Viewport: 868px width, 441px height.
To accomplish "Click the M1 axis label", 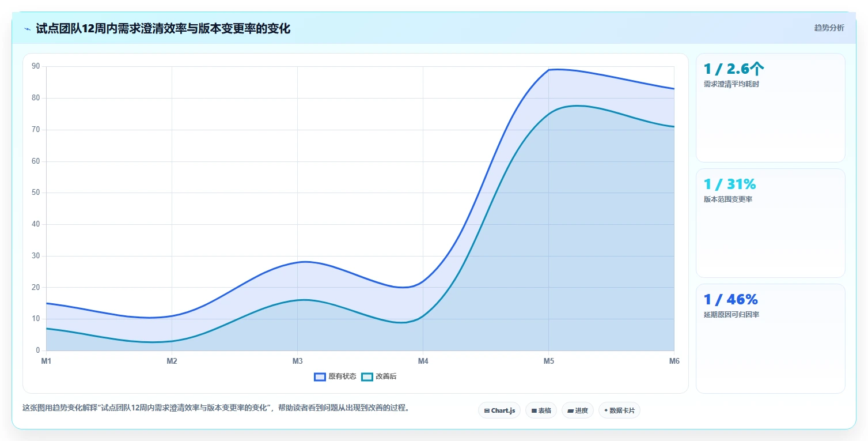I will (46, 361).
